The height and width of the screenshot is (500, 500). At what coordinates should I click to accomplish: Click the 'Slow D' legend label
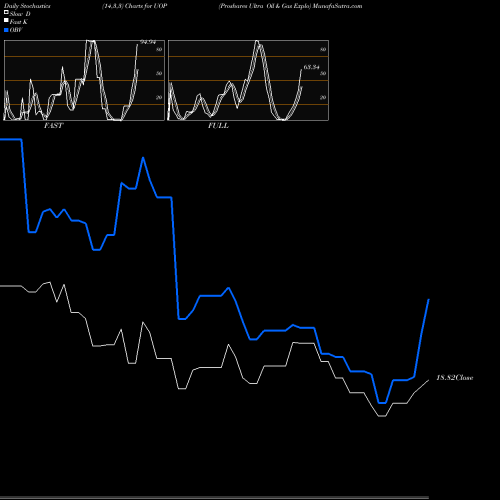[x=20, y=14]
